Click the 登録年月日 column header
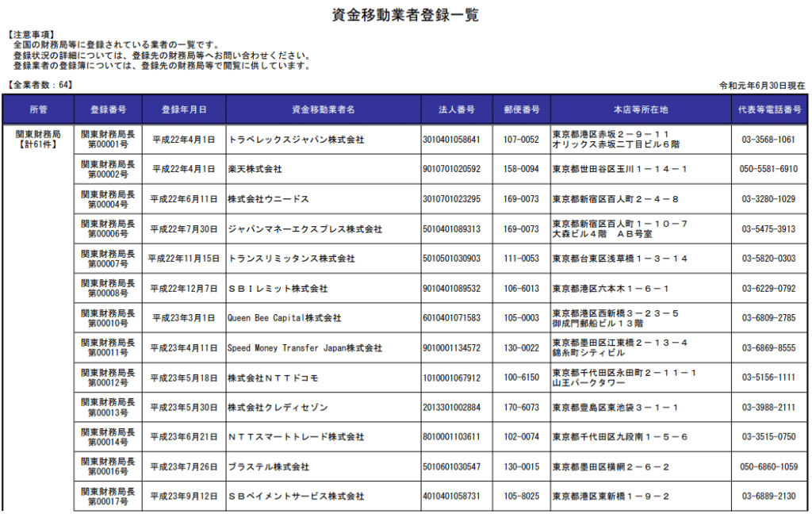This screenshot has height=514, width=812. pos(184,109)
